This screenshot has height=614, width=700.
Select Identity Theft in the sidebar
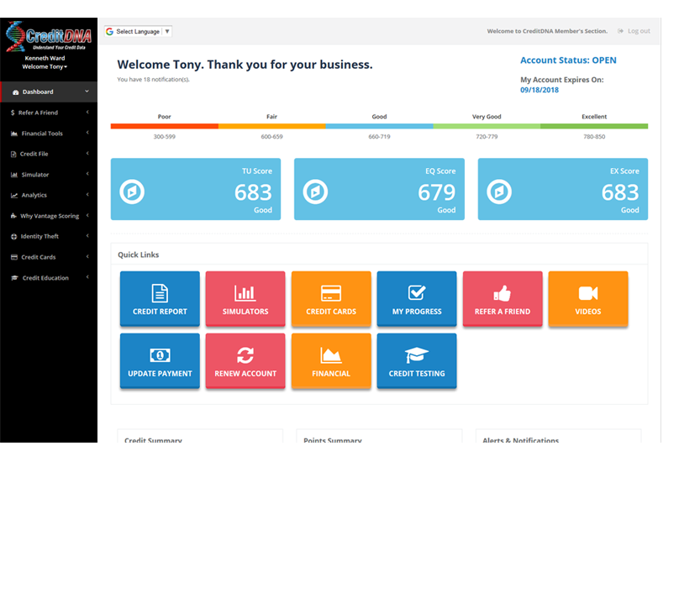[x=49, y=237]
